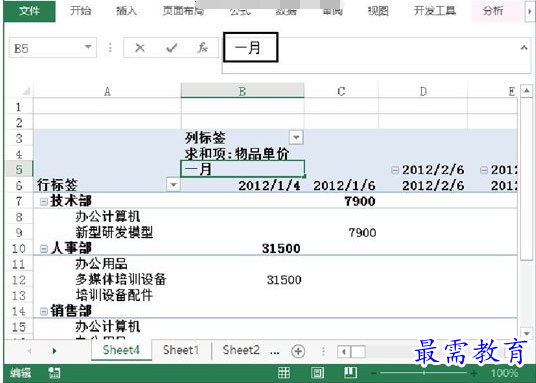
Task: Open the Name Box dropdown arrow
Action: pos(88,47)
